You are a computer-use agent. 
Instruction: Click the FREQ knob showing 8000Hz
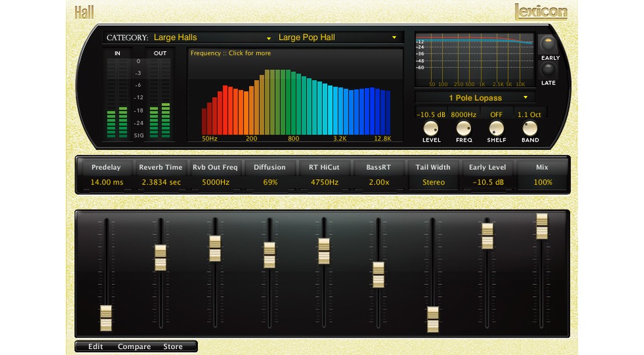pos(464,129)
